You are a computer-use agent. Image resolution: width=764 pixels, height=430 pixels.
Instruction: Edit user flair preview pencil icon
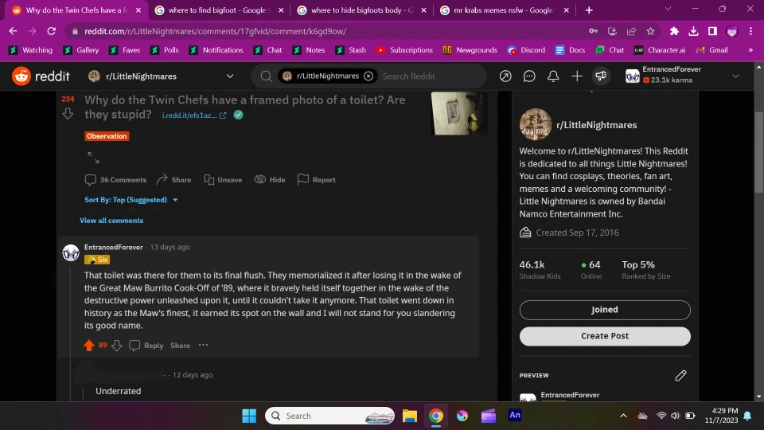click(x=681, y=375)
